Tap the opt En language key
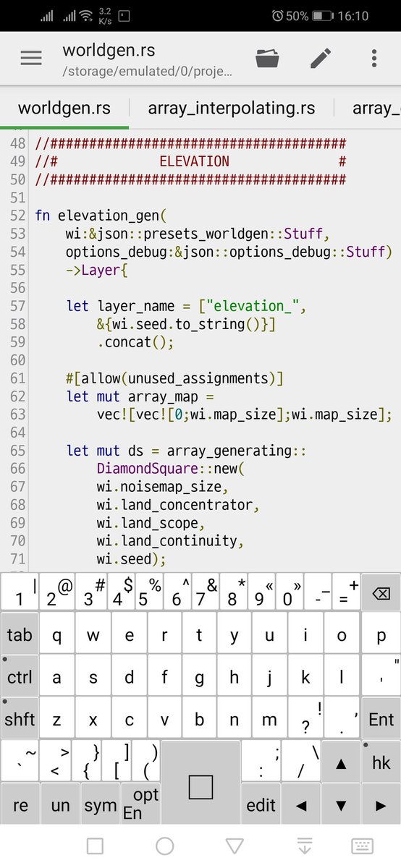Viewport: 401px width, 868px height. 140,804
